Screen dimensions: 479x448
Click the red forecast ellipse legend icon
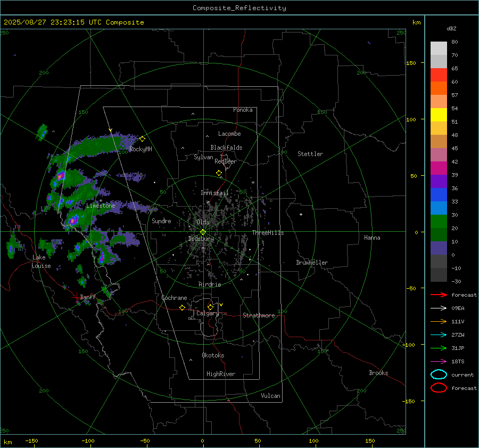point(439,388)
